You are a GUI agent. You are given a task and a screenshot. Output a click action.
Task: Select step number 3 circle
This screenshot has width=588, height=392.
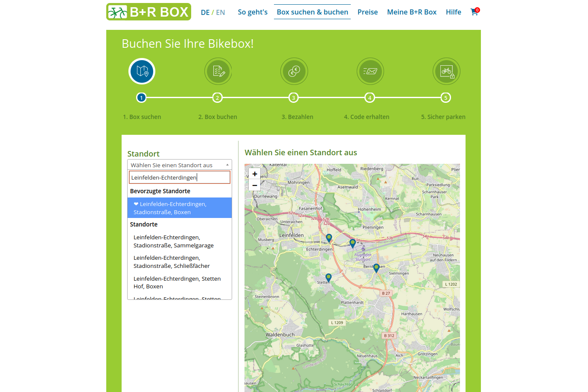click(294, 98)
